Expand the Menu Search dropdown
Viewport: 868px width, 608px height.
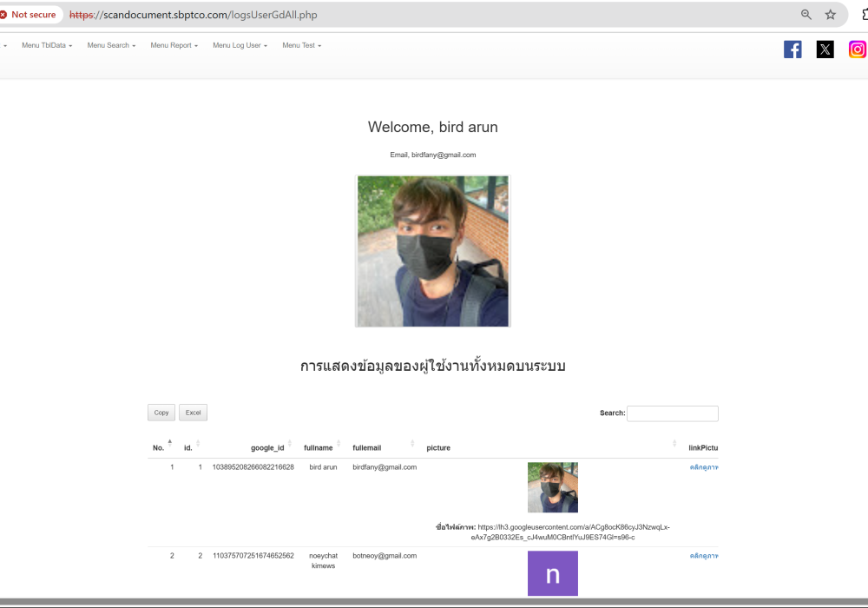tap(111, 45)
